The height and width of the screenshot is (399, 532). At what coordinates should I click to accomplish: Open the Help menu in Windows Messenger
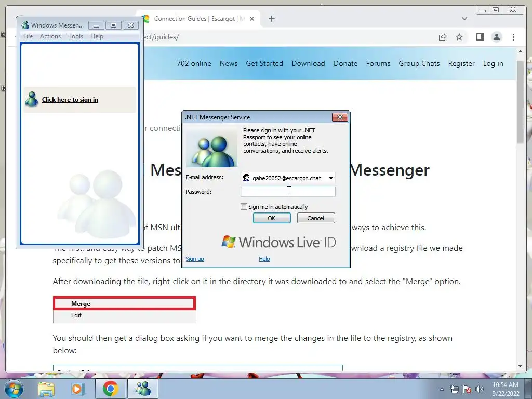coord(97,36)
